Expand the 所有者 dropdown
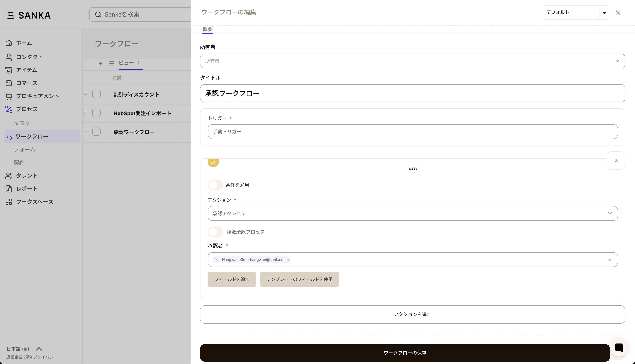The height and width of the screenshot is (364, 635). 412,61
